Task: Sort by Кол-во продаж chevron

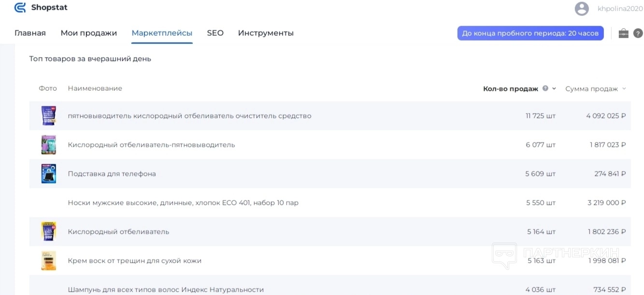Action: [x=554, y=88]
